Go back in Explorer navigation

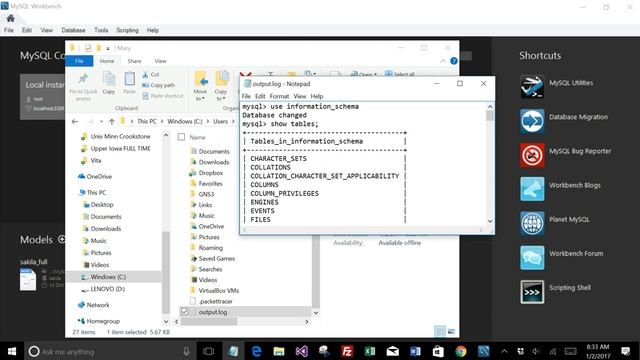click(75, 122)
